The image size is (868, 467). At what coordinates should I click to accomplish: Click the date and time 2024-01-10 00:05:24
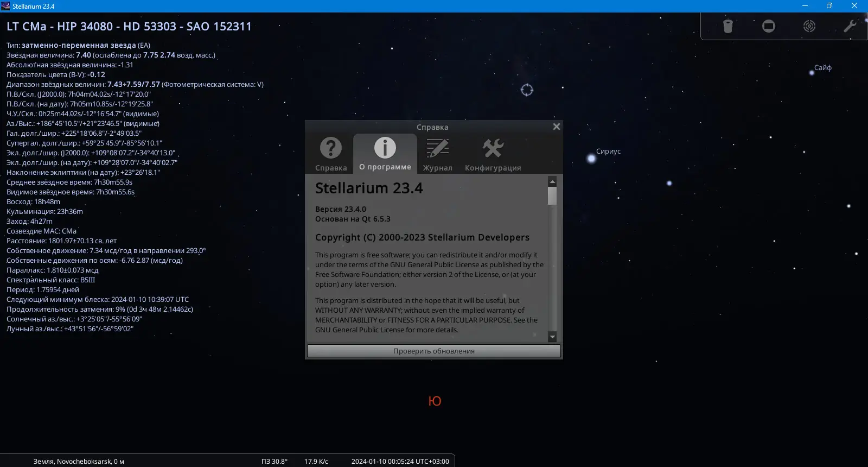click(x=400, y=461)
